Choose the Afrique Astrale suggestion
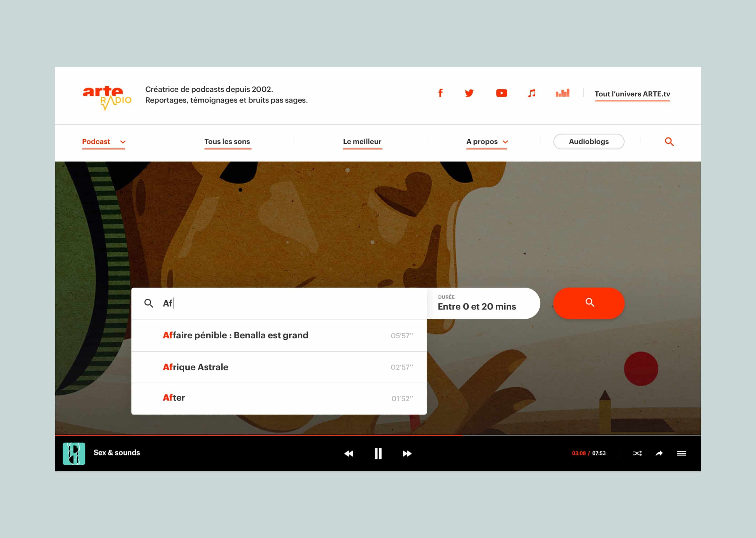756x538 pixels. (x=279, y=367)
